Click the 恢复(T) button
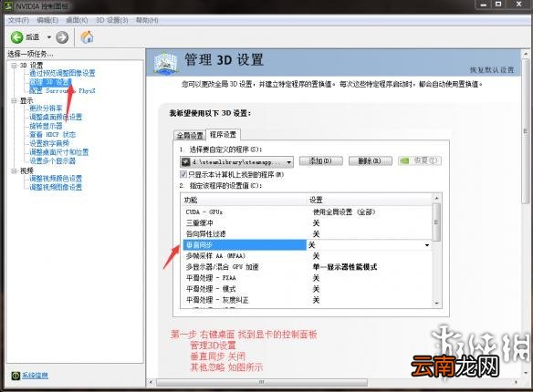 pos(420,160)
